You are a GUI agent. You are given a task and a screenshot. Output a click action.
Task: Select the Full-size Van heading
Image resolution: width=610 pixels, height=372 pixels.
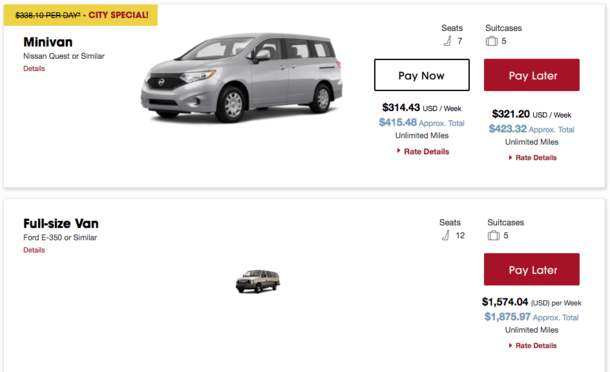coord(61,224)
